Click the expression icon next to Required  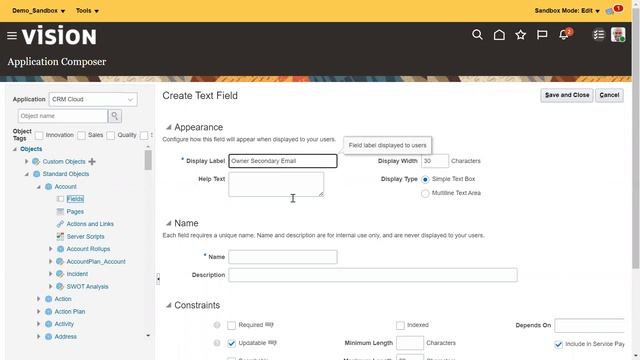click(269, 325)
